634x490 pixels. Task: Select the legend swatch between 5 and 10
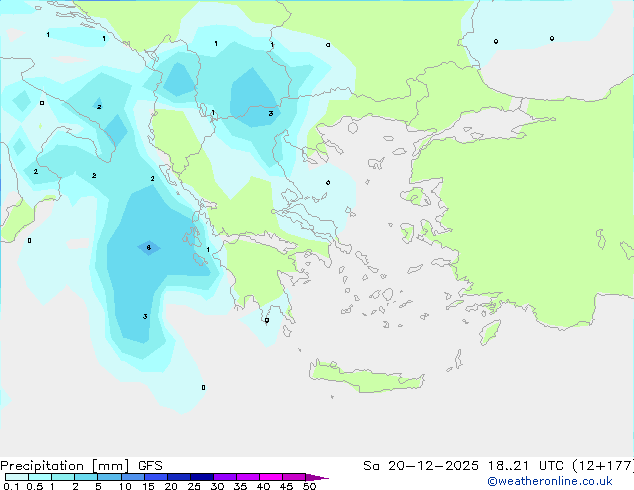click(109, 477)
